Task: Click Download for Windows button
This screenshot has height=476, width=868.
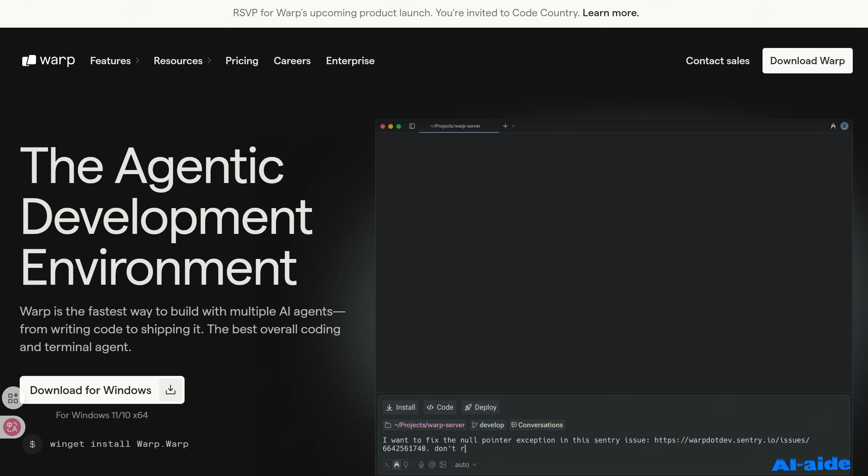Action: (x=102, y=390)
